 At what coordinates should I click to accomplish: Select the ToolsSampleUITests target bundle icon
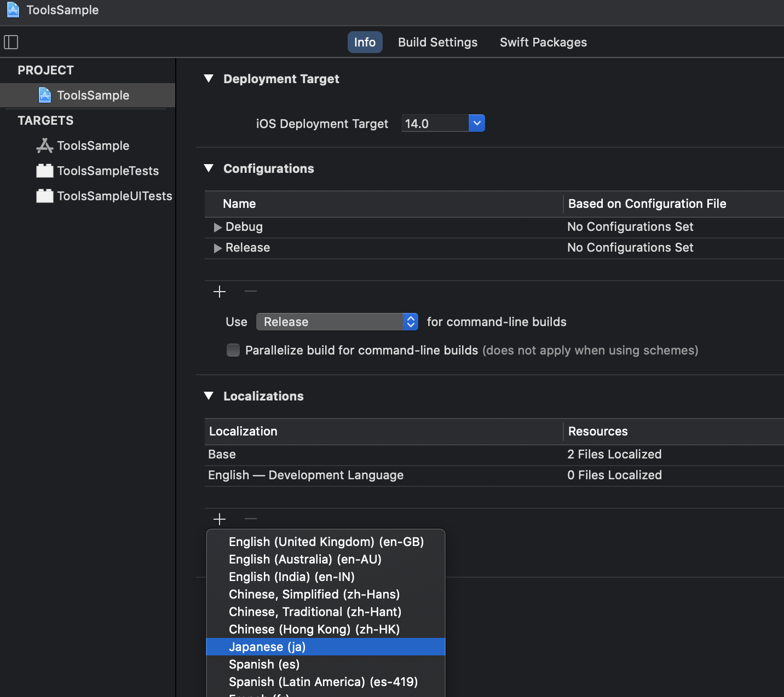point(44,196)
